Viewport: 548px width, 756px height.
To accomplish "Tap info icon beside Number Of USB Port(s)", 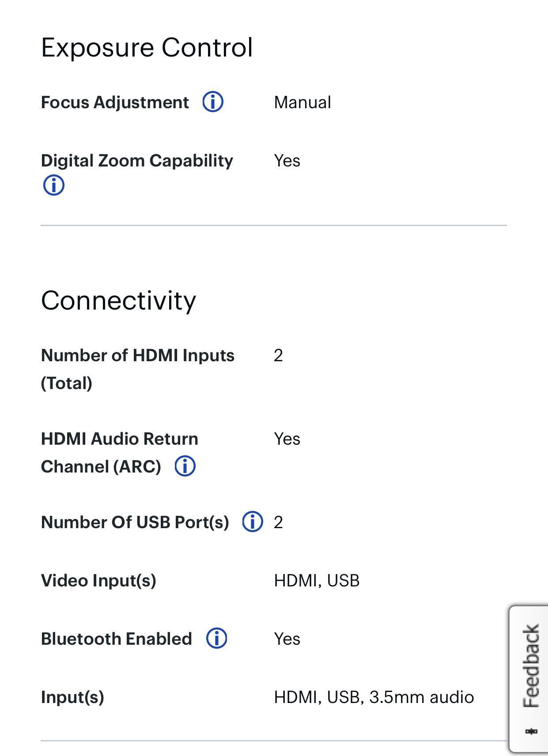I will (253, 522).
